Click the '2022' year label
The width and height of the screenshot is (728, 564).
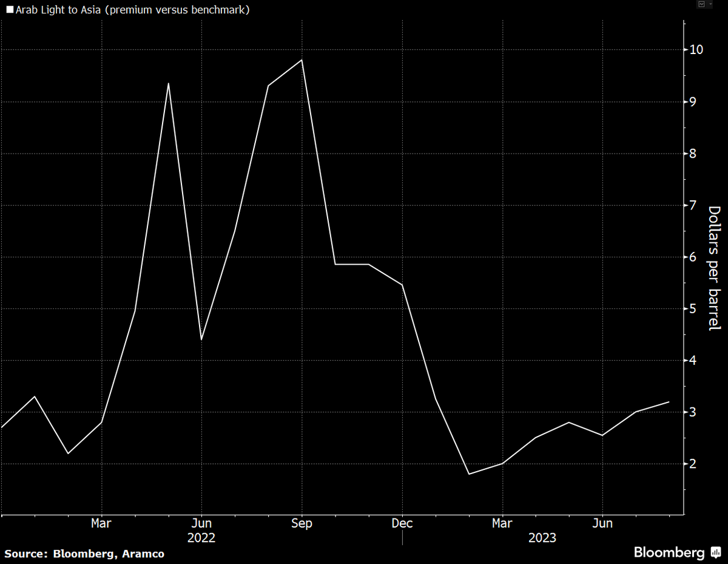tap(201, 538)
